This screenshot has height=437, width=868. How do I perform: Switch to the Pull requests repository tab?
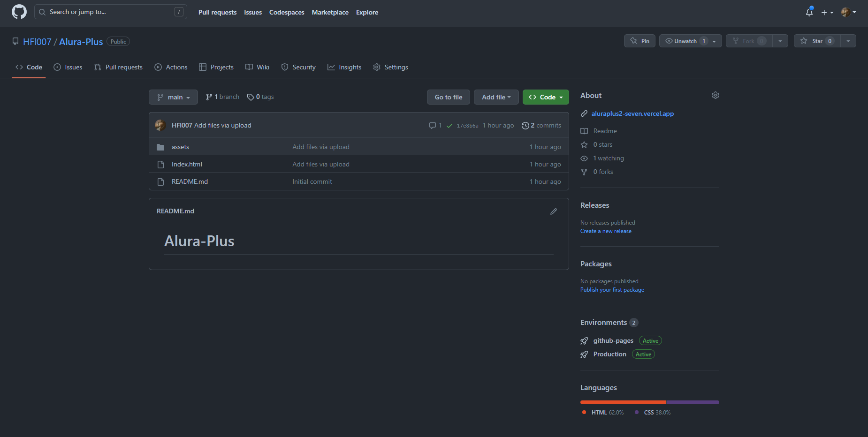click(x=118, y=67)
